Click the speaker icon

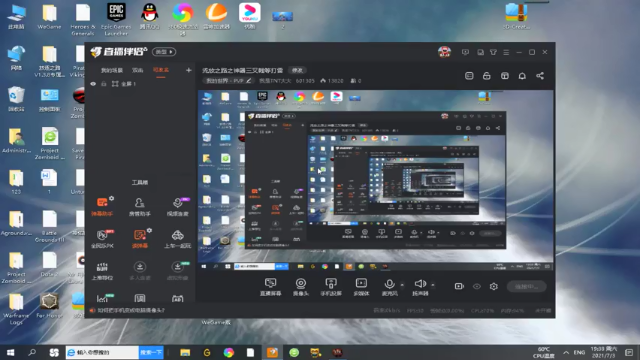pos(420,284)
